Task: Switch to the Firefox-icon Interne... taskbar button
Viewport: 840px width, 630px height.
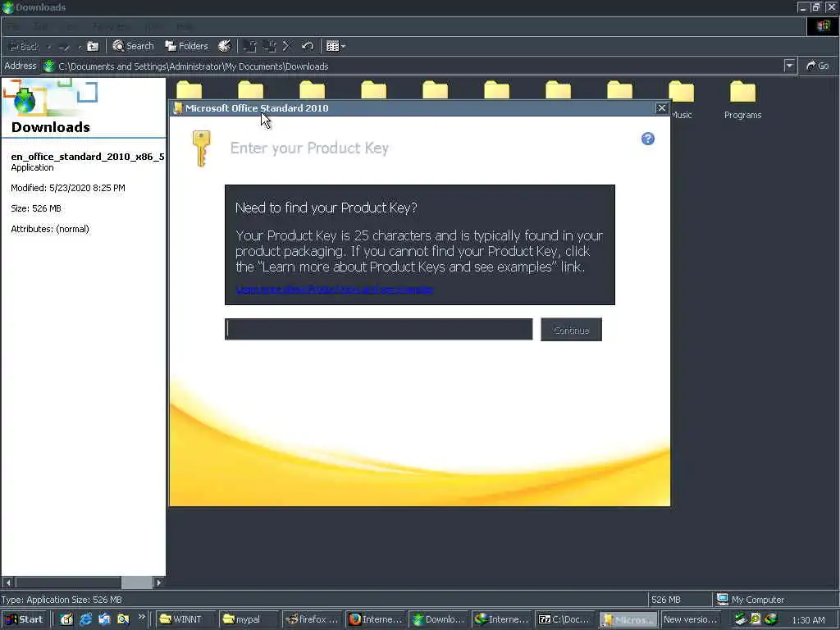Action: [x=375, y=619]
